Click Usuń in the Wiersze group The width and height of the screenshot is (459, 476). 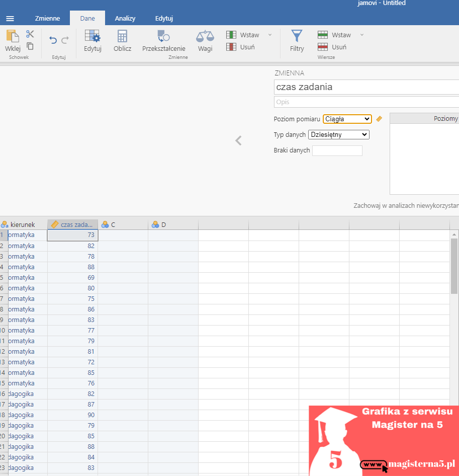point(333,47)
